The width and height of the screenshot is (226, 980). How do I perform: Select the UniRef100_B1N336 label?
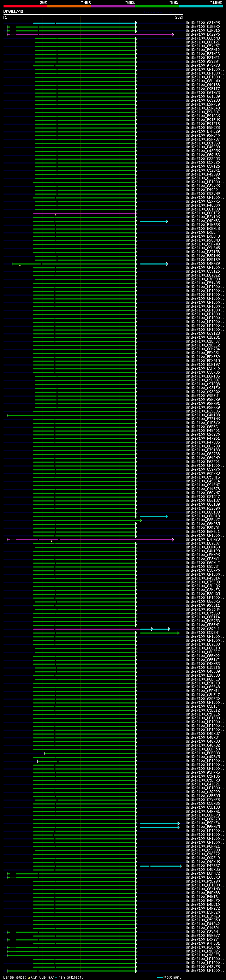point(203,225)
